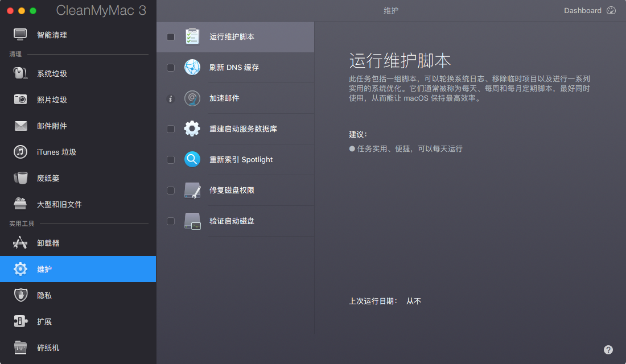The width and height of the screenshot is (626, 364).
Task: Show info for 加速邮件 task
Action: [171, 98]
